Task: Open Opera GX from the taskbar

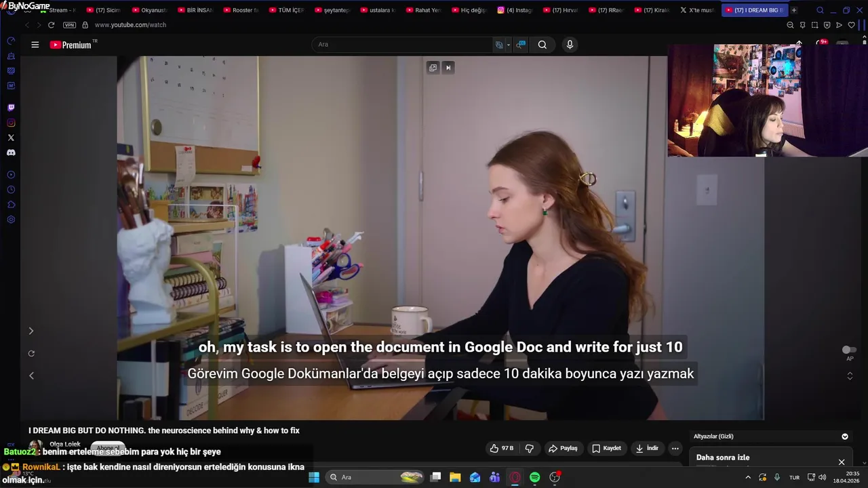Action: 515,477
